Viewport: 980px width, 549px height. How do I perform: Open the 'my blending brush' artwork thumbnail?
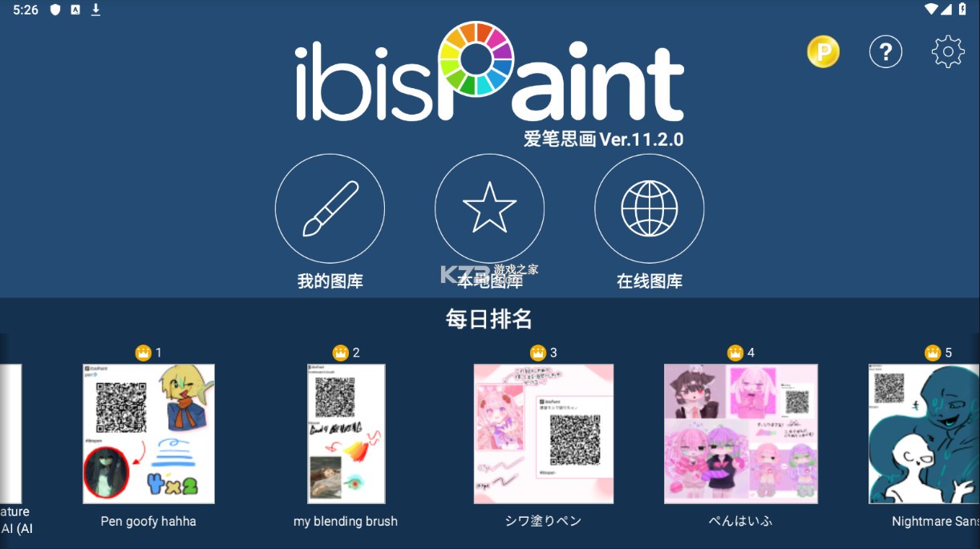tap(346, 434)
